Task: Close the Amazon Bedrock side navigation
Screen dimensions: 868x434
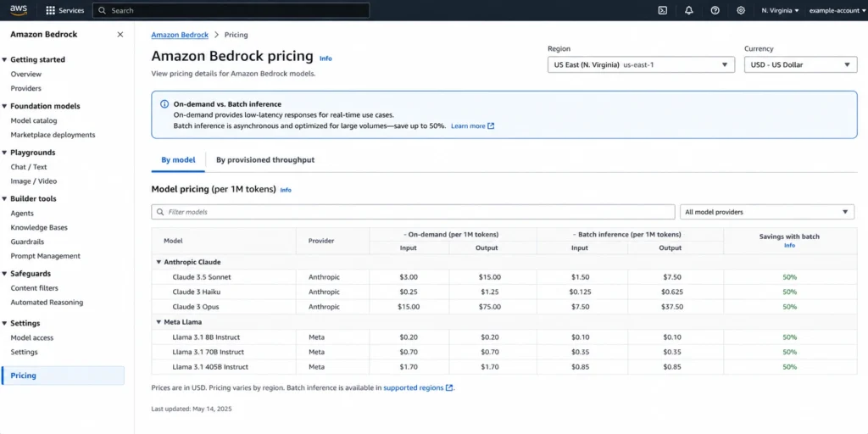Action: tap(120, 34)
